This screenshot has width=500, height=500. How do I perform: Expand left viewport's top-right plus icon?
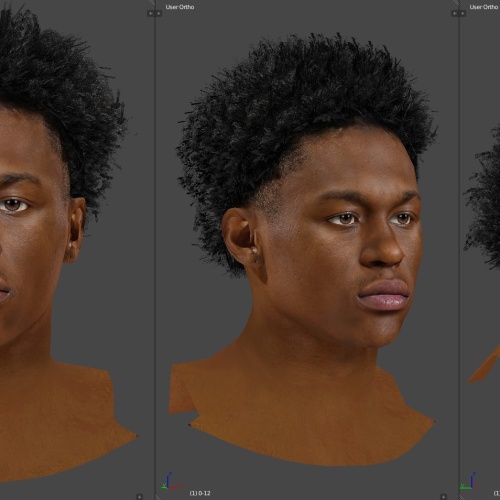coord(151,13)
